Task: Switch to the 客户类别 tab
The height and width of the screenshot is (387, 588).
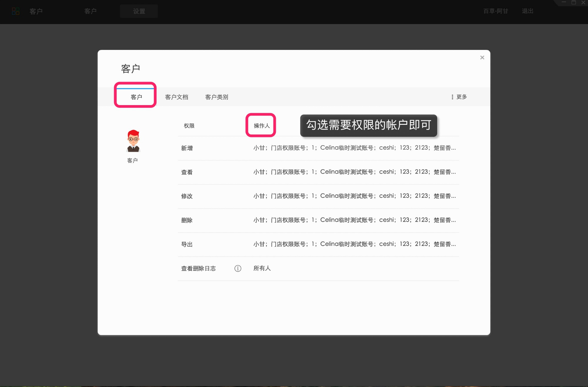Action: pos(217,97)
